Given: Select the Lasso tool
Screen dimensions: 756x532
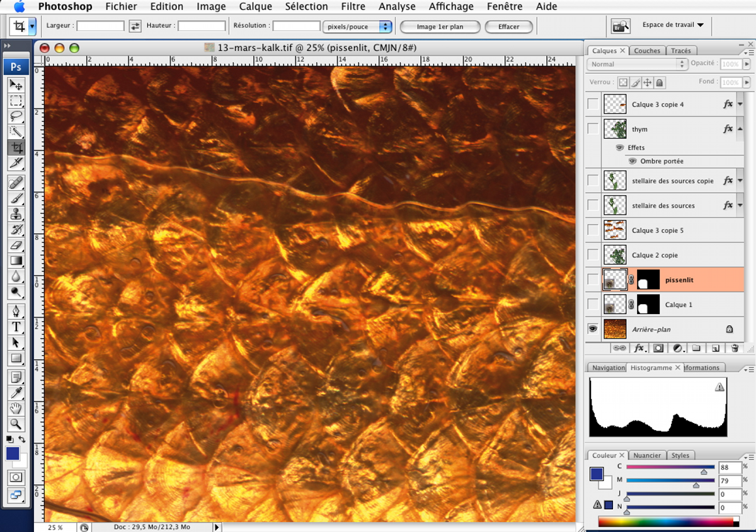Looking at the screenshot, I should pyautogui.click(x=16, y=116).
